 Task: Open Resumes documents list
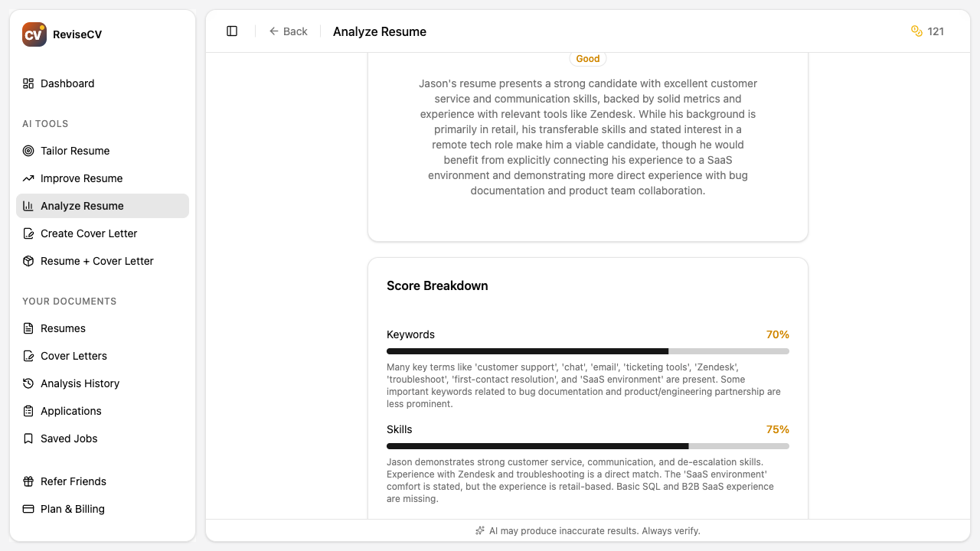coord(63,328)
